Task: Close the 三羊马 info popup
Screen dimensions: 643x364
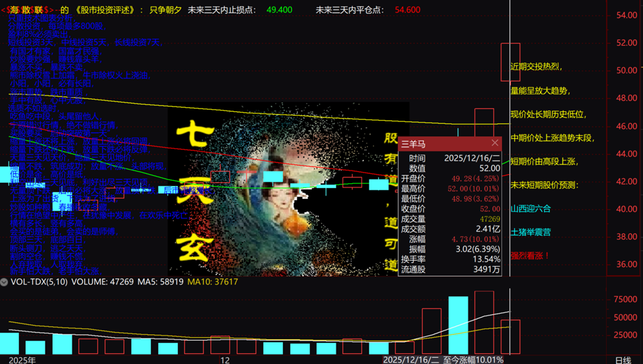Action: coord(495,143)
